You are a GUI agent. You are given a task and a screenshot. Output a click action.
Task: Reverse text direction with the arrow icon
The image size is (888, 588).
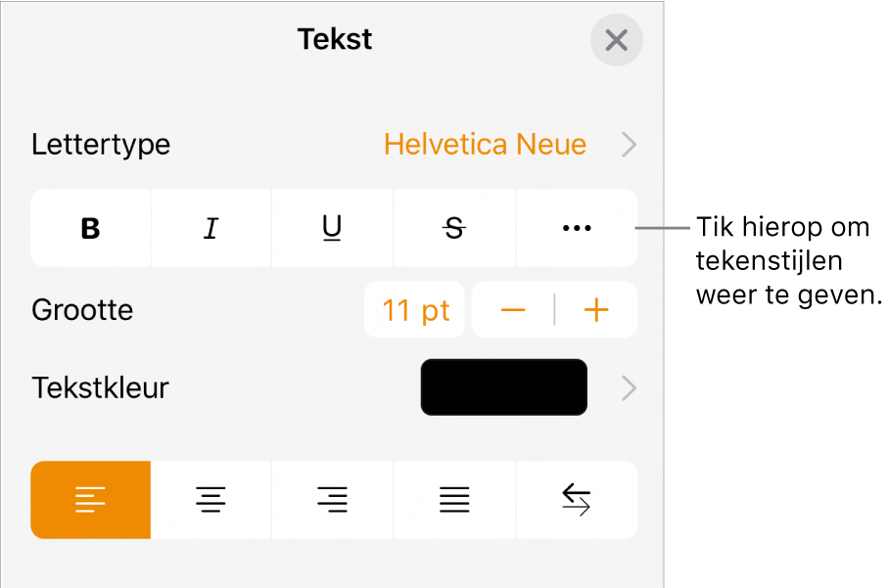577,500
